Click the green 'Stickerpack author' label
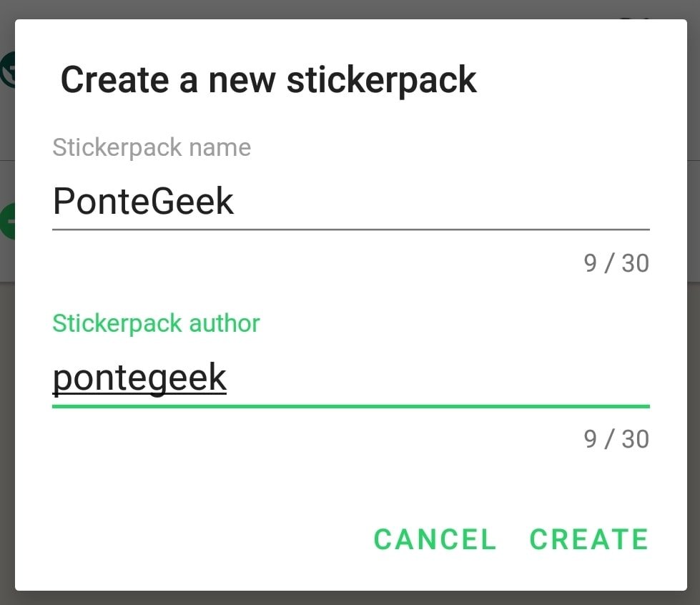The height and width of the screenshot is (605, 700). [156, 323]
